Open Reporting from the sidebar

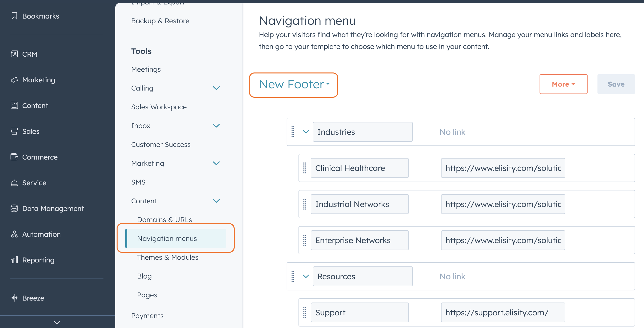coord(38,260)
